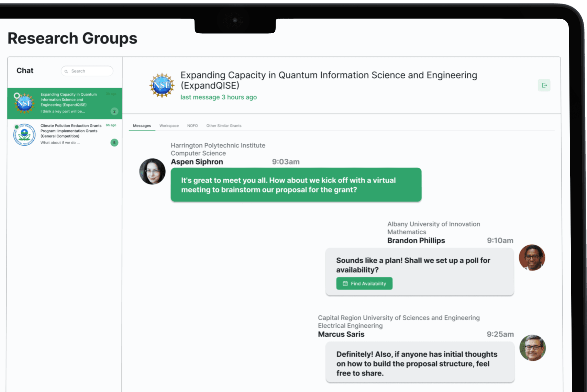Click 'What about if we do ...' preview
The height and width of the screenshot is (392, 587).
[60, 143]
